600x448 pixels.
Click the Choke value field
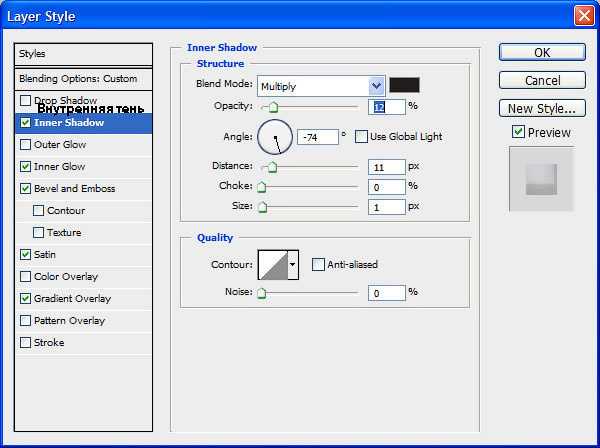(x=386, y=187)
